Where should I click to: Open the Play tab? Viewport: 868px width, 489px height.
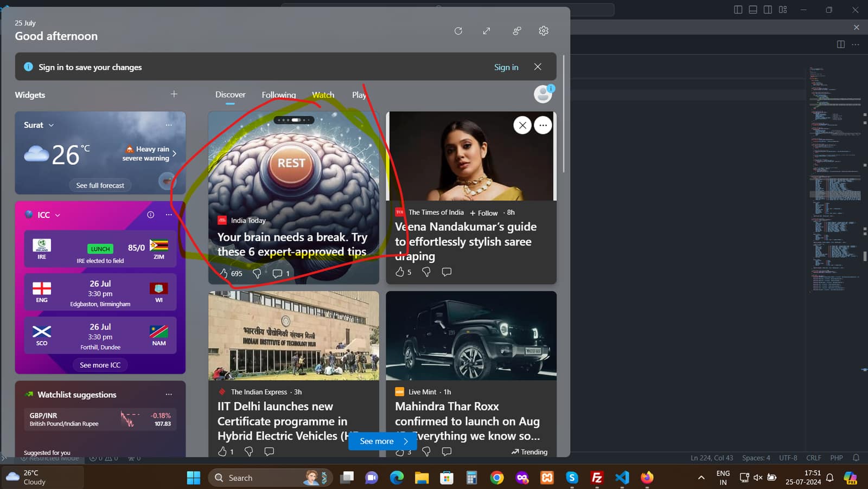click(359, 95)
